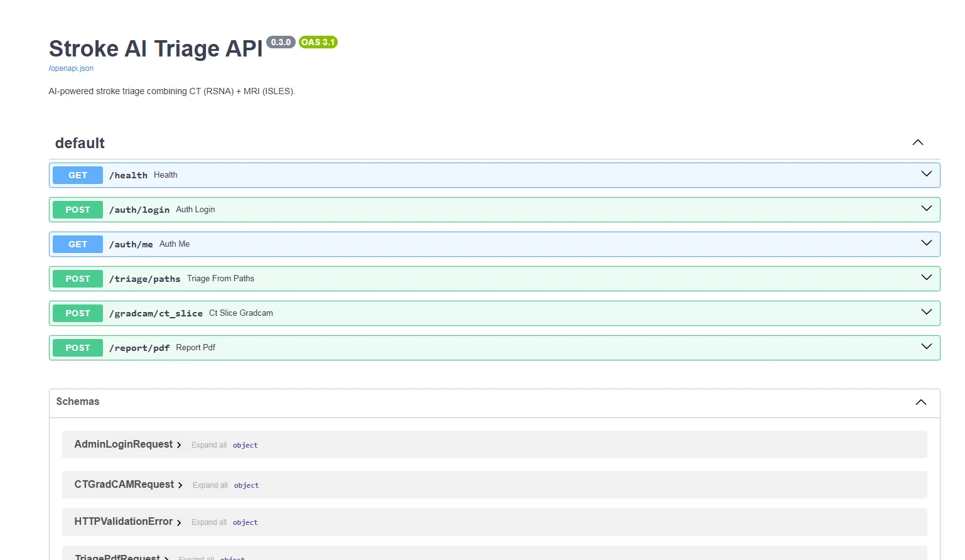Click Expand all for CTGradCAMRequest
The width and height of the screenshot is (965, 560).
[210, 485]
